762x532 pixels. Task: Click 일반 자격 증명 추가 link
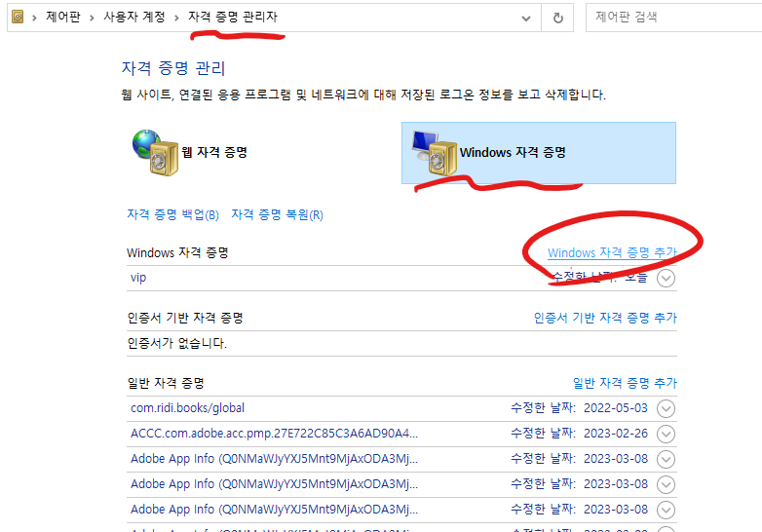click(625, 383)
